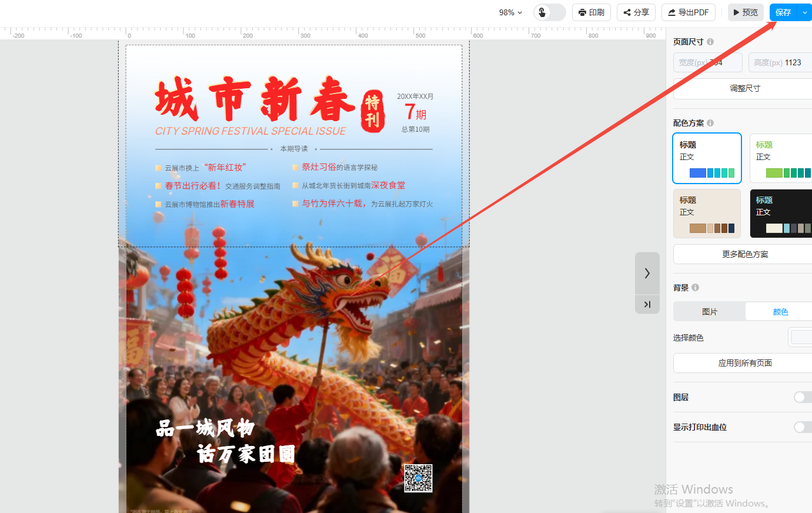The width and height of the screenshot is (812, 513).
Task: Expand the dropdown arrow next to 保存
Action: click(805, 12)
